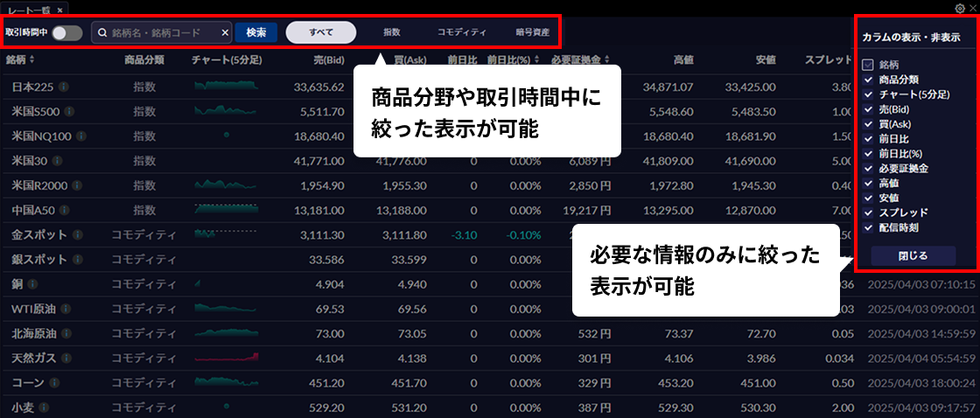Open the 北海原油 5-minute chart thumbnail

226,334
